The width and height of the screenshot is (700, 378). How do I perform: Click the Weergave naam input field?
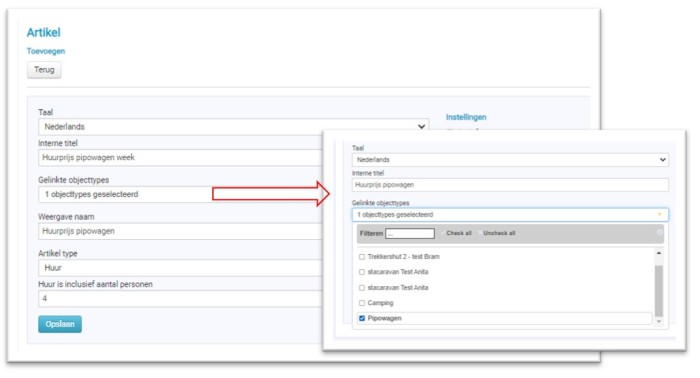(x=181, y=231)
